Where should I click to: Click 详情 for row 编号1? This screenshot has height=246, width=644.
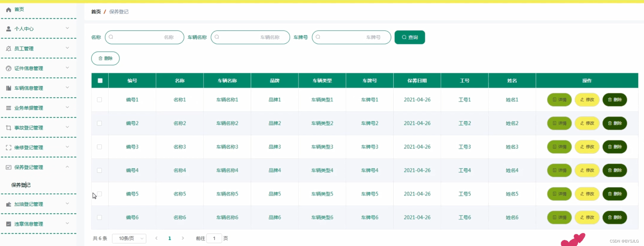pyautogui.click(x=559, y=100)
